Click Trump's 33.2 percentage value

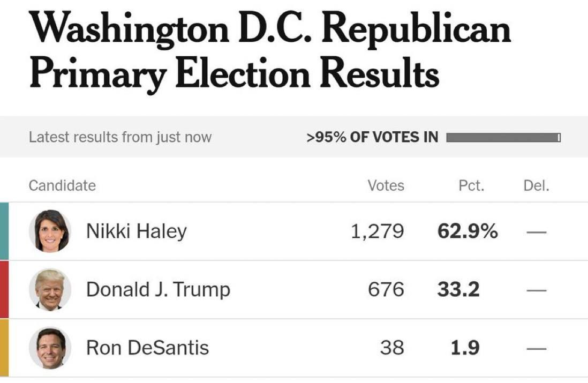(458, 290)
